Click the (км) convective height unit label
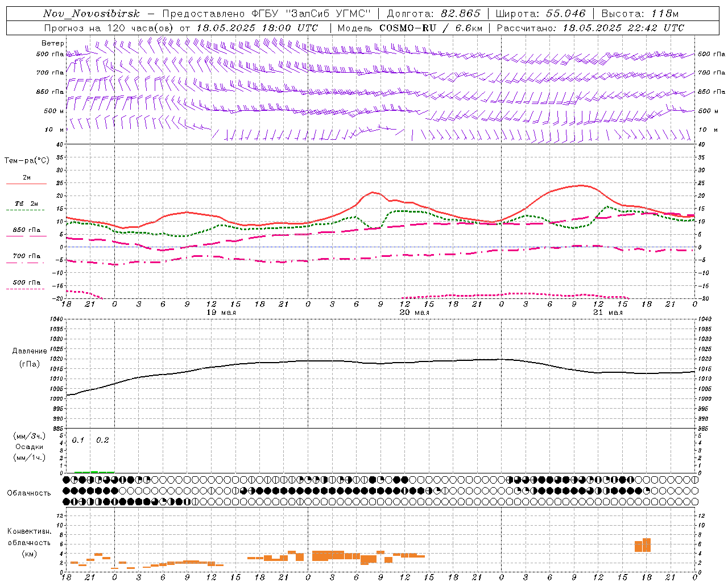 tap(30, 554)
